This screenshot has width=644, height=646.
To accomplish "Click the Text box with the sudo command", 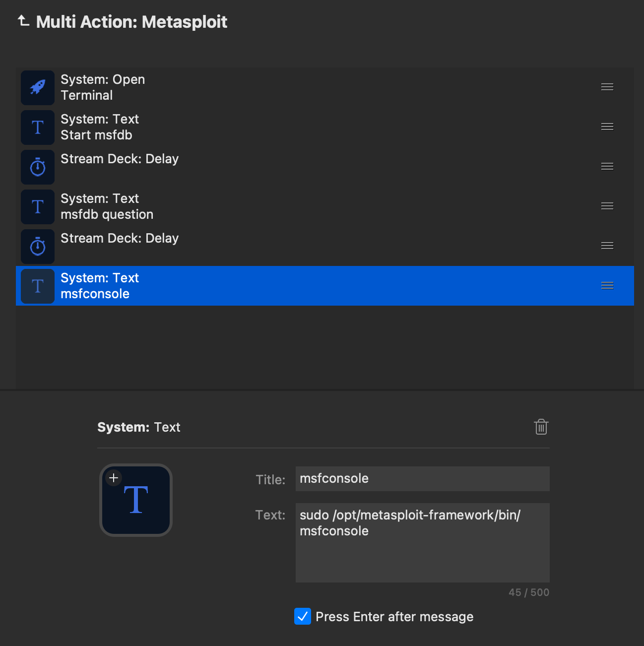I will pos(422,542).
